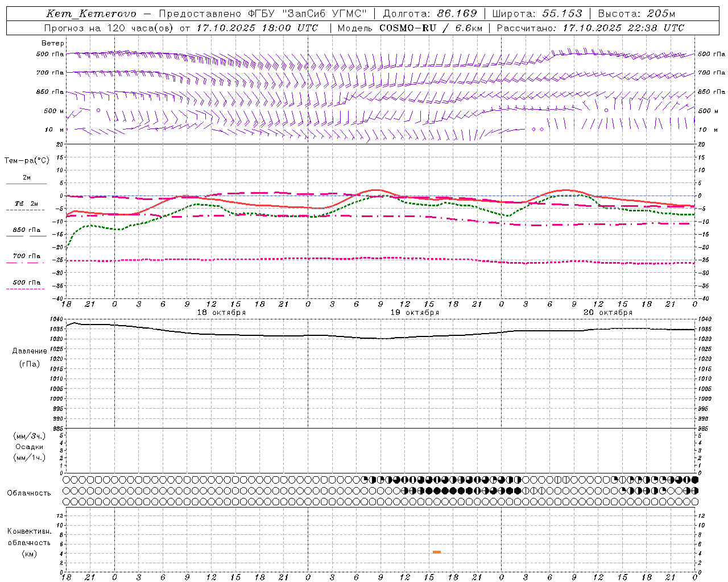Click the 20 октября date label
The height and width of the screenshot is (582, 728).
(608, 313)
